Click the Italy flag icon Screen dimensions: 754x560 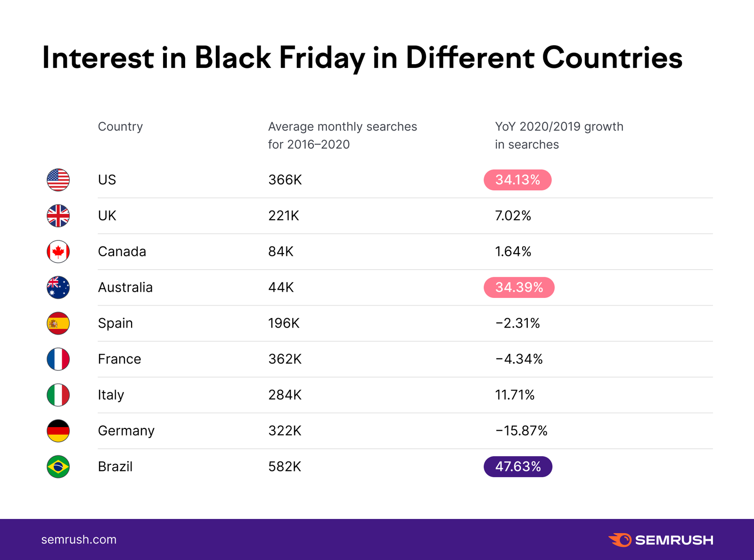(58, 395)
